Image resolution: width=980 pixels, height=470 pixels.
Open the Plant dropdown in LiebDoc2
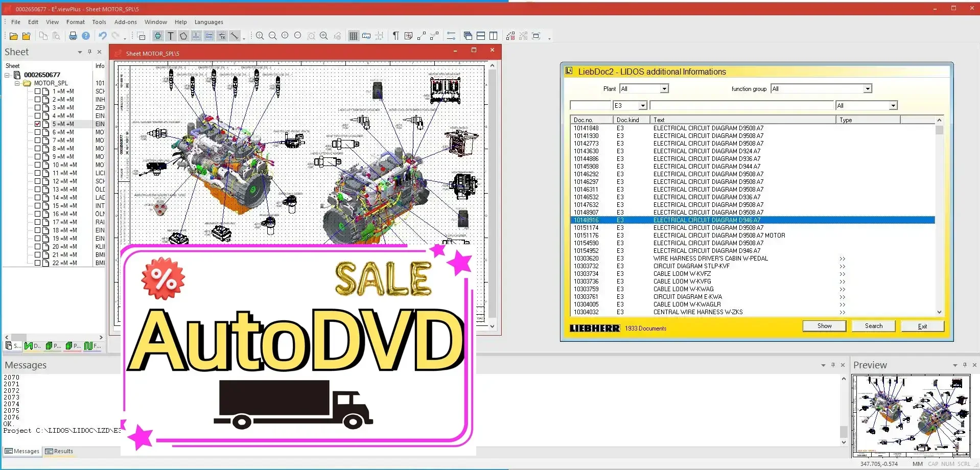click(664, 89)
